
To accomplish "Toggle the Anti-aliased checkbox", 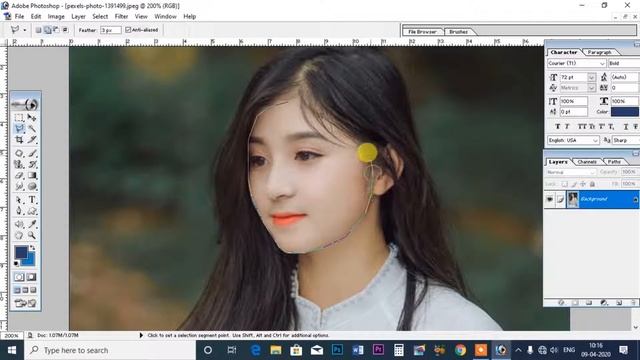I will click(x=128, y=30).
